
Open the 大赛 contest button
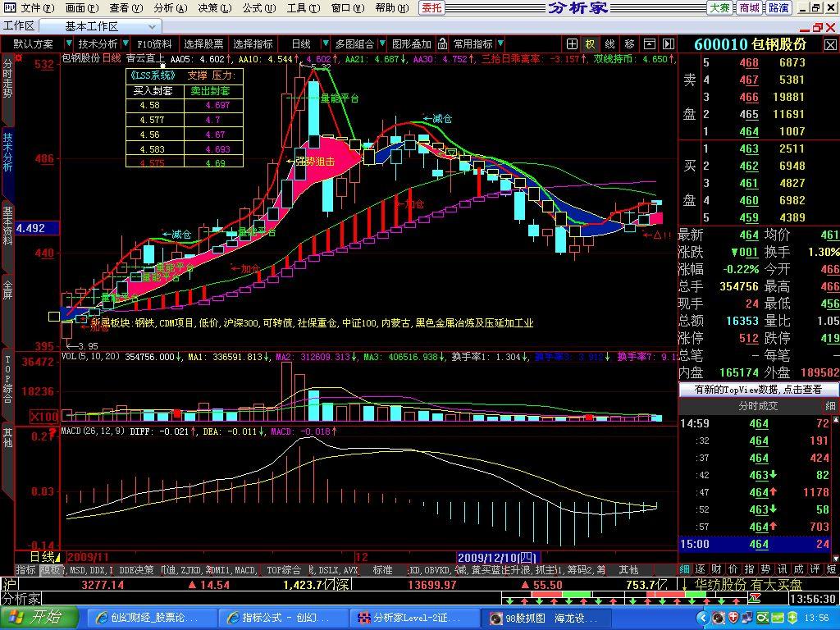tap(719, 8)
